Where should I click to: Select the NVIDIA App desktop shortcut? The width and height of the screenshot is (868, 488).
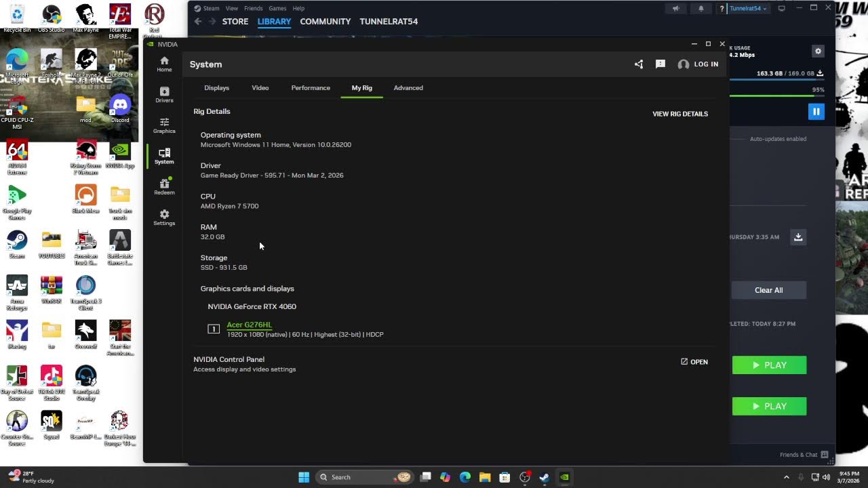click(x=120, y=155)
